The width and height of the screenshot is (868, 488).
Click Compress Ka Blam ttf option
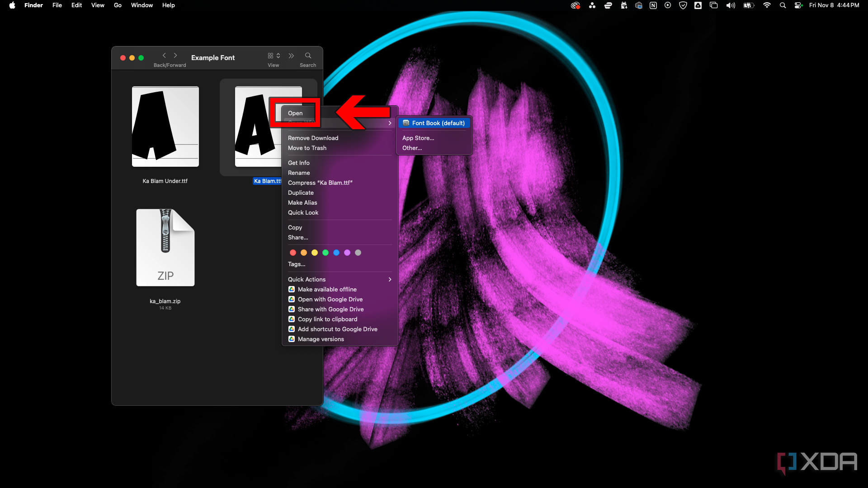pos(320,183)
